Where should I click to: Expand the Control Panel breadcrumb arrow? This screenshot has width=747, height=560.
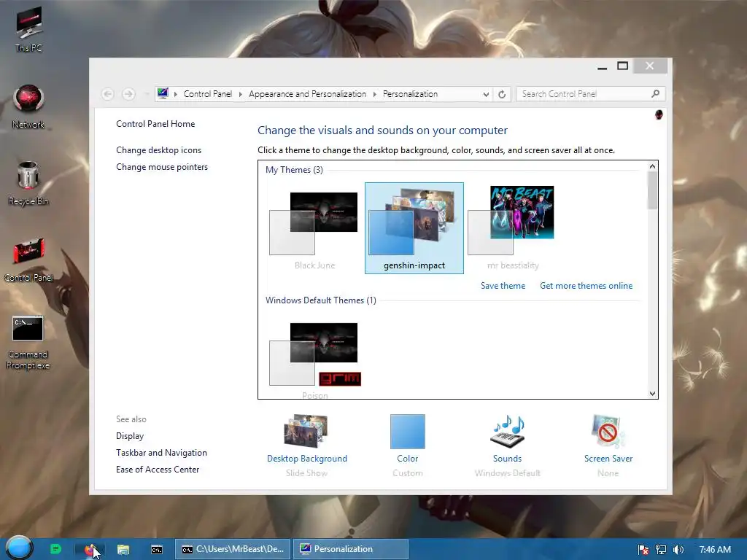[240, 94]
